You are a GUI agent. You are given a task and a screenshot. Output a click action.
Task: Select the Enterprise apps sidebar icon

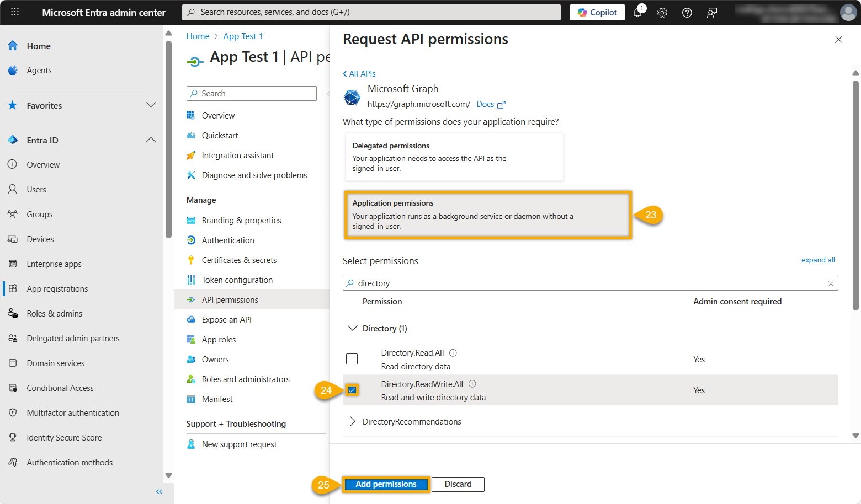12,264
